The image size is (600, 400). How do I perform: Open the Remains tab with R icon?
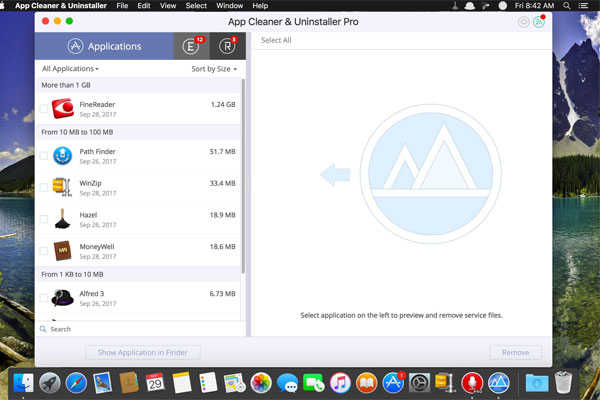point(227,46)
